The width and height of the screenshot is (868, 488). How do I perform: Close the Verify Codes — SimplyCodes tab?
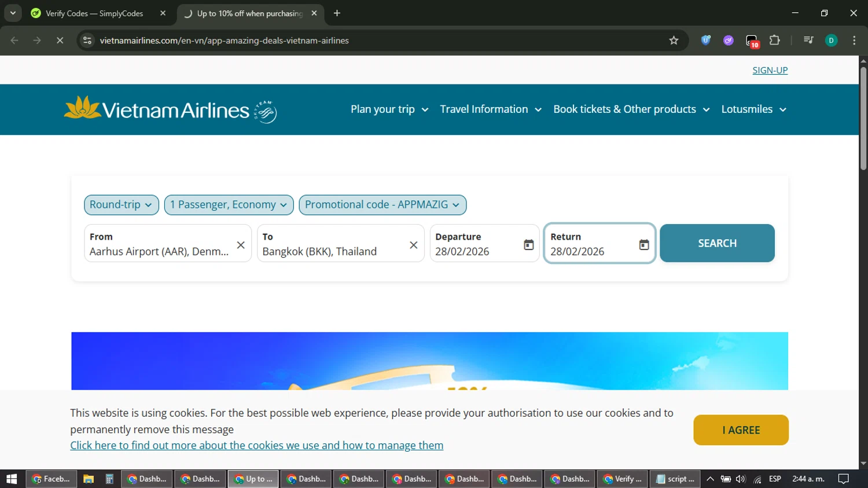click(x=163, y=13)
